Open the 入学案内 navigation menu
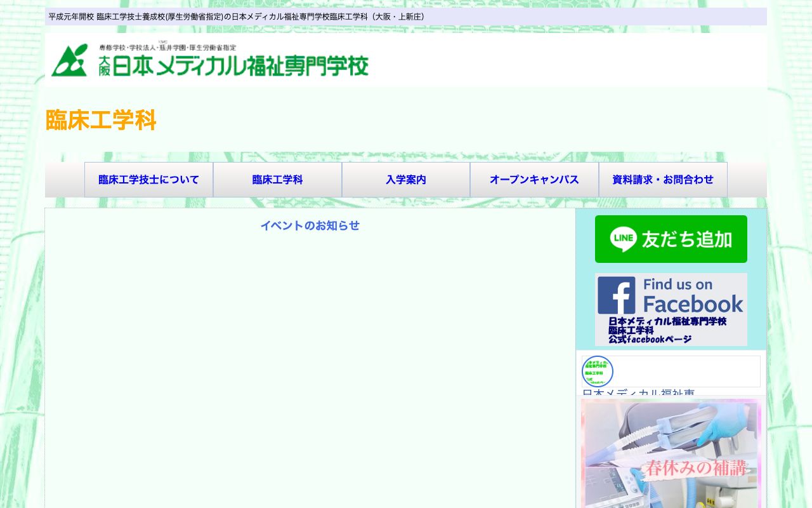The height and width of the screenshot is (508, 812). tap(406, 180)
